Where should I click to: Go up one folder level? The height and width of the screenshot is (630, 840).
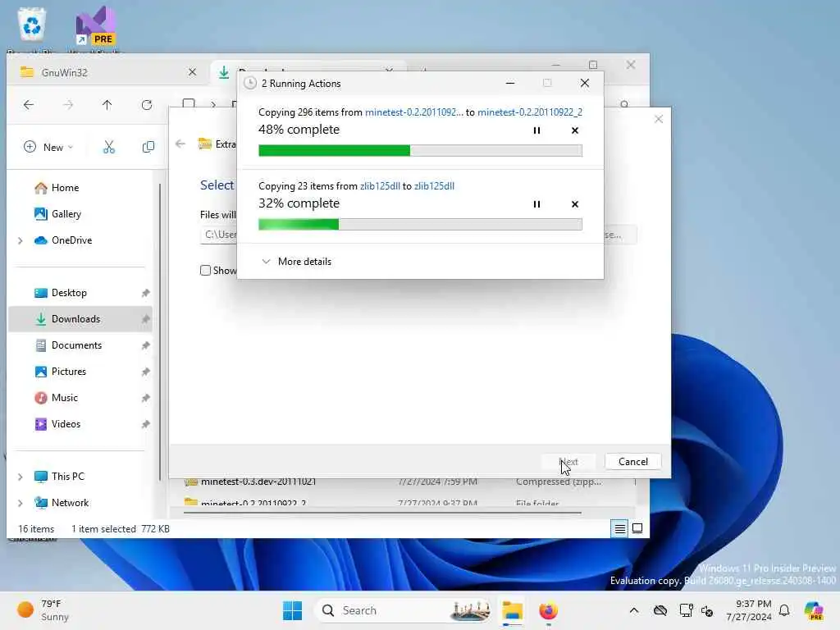tap(107, 105)
